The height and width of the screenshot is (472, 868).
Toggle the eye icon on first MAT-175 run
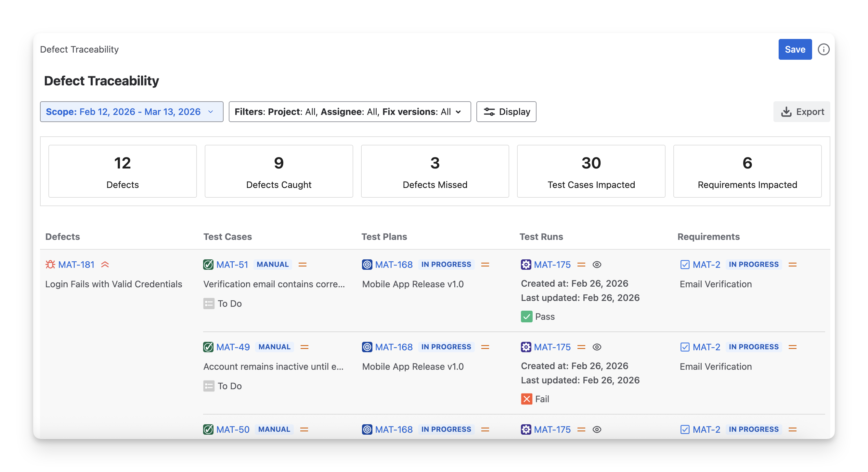click(597, 265)
